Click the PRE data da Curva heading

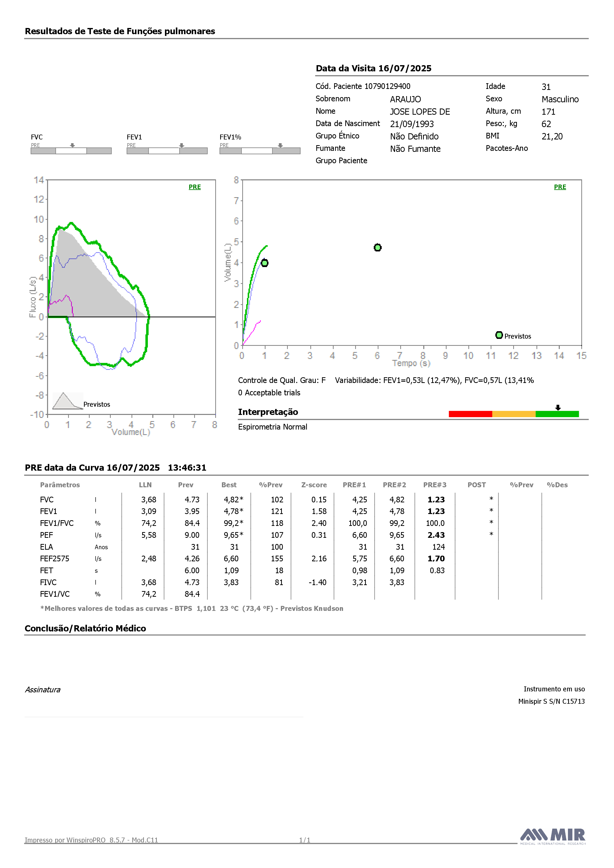(x=115, y=468)
